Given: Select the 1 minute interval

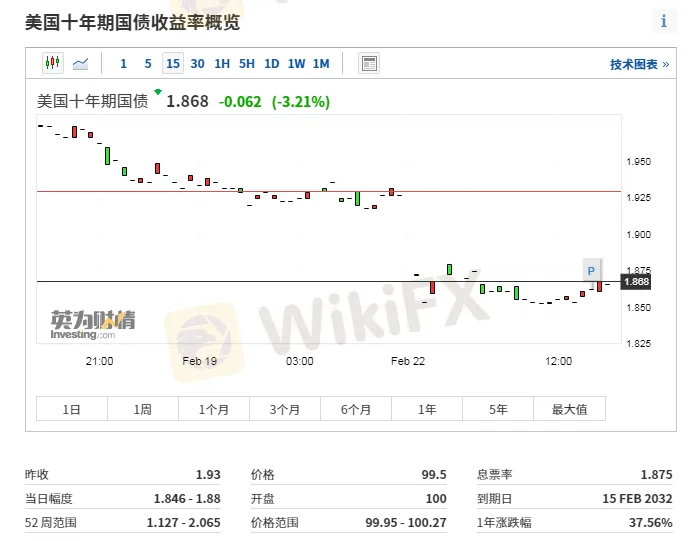Looking at the screenshot, I should tap(123, 64).
